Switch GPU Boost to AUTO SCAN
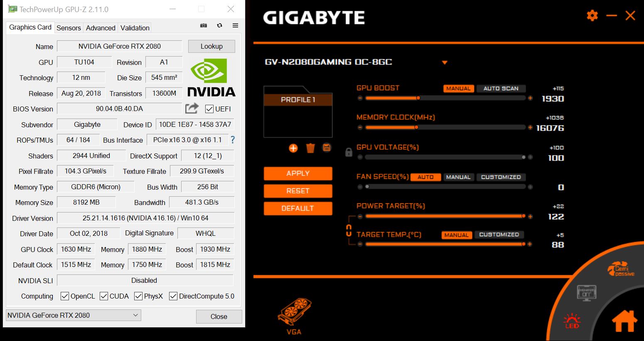The image size is (644, 341). click(501, 89)
